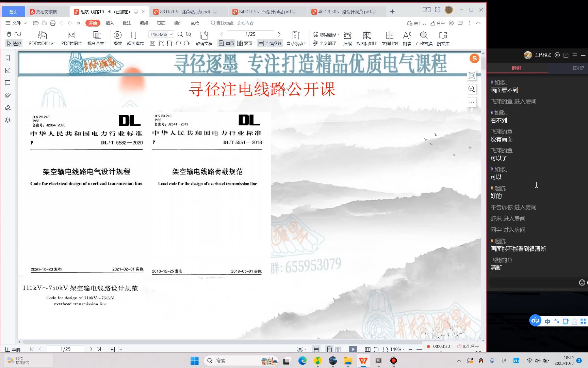Viewport: 588px width, 368px height.
Task: Open the PDF转Office converter
Action: 42,39
